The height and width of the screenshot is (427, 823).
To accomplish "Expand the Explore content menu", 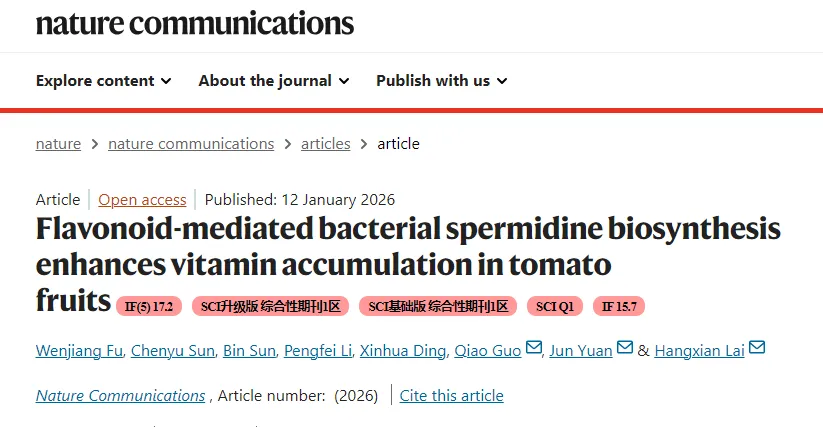I will tap(103, 81).
